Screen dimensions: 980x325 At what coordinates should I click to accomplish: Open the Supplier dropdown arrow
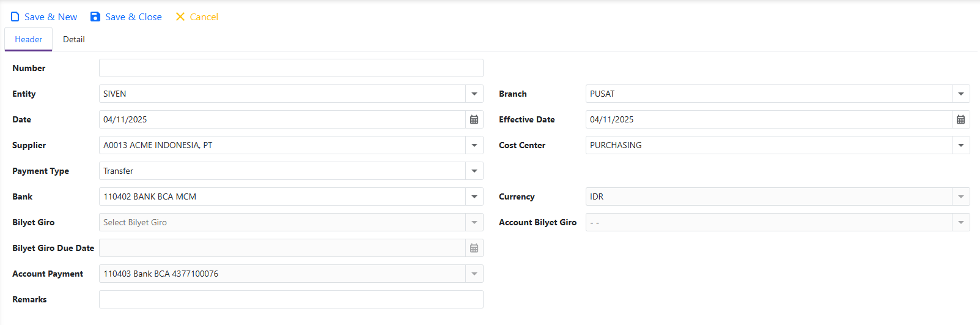click(x=474, y=145)
